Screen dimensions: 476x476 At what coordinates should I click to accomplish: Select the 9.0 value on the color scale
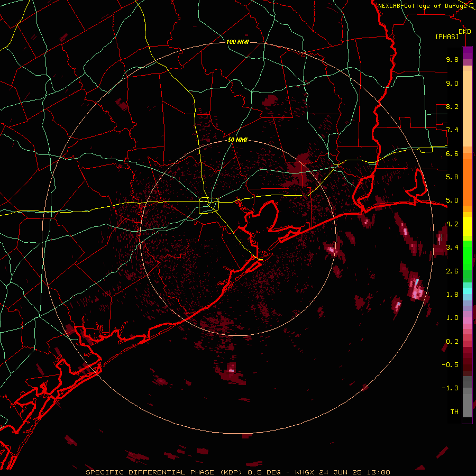point(452,83)
